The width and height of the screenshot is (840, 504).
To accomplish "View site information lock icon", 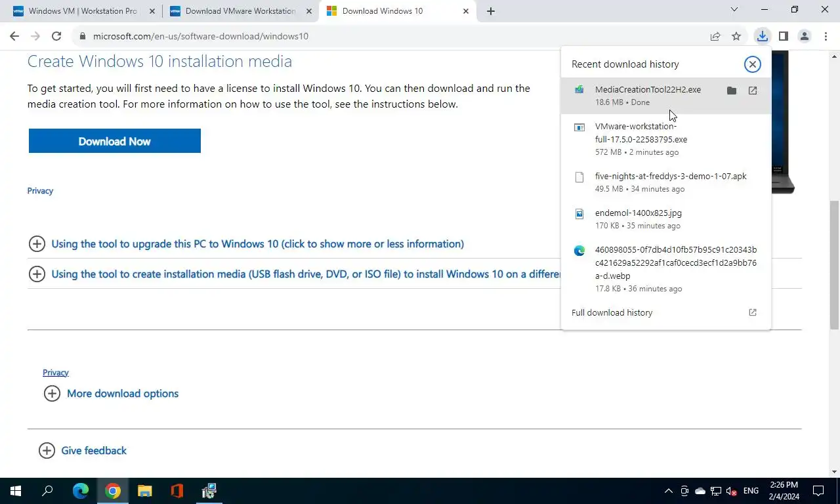I will click(82, 36).
